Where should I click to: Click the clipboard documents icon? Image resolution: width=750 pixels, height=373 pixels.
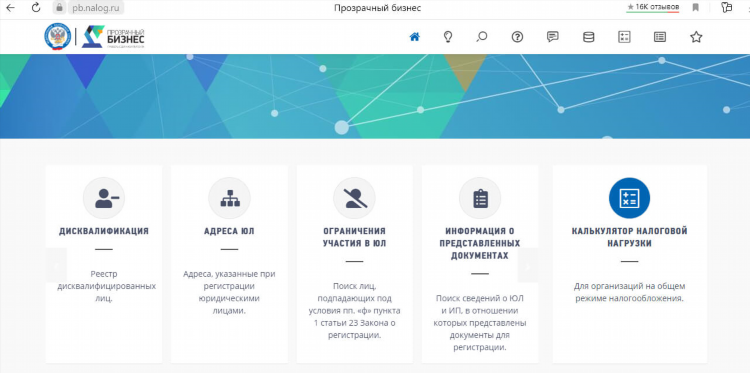[480, 198]
